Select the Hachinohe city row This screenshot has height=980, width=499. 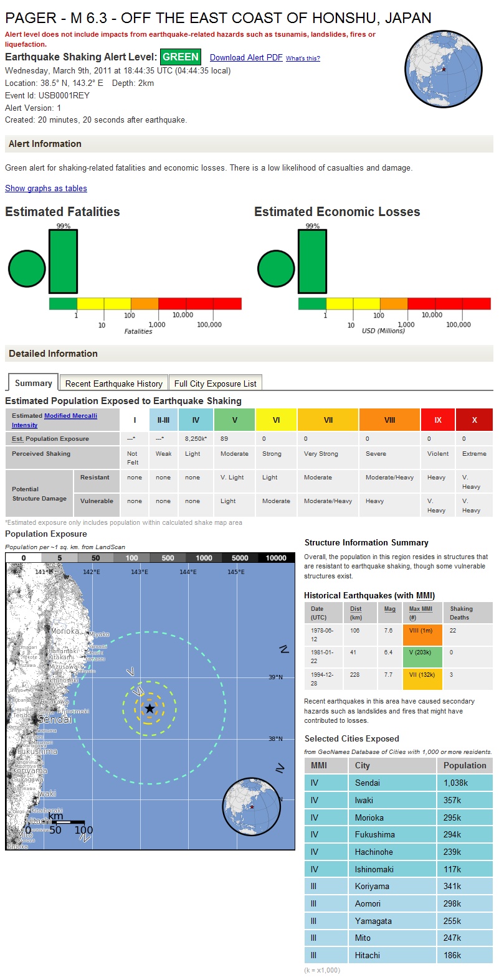399,852
